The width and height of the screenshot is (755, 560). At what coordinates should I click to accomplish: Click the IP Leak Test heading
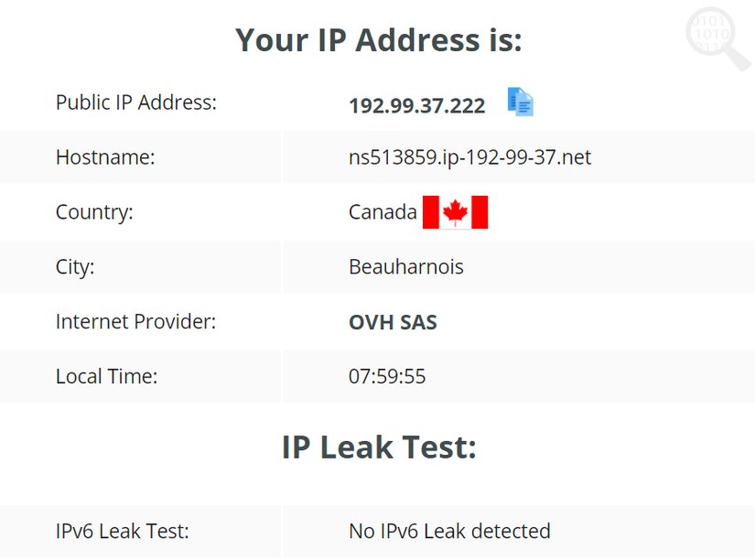378,447
